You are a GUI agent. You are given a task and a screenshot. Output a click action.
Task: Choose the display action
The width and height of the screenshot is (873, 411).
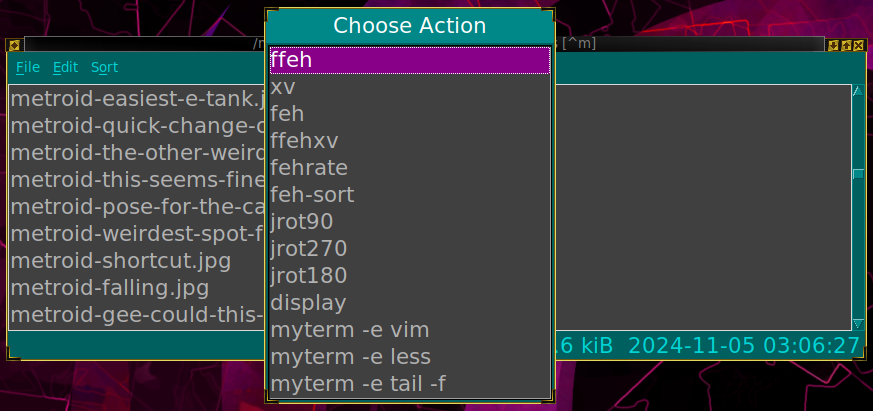410,302
